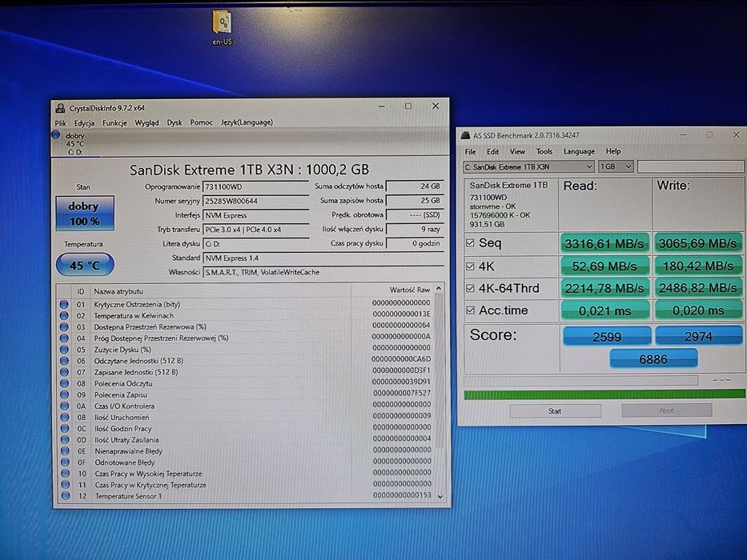Open Wygląd menu in CrystalDiskInfo

(147, 123)
